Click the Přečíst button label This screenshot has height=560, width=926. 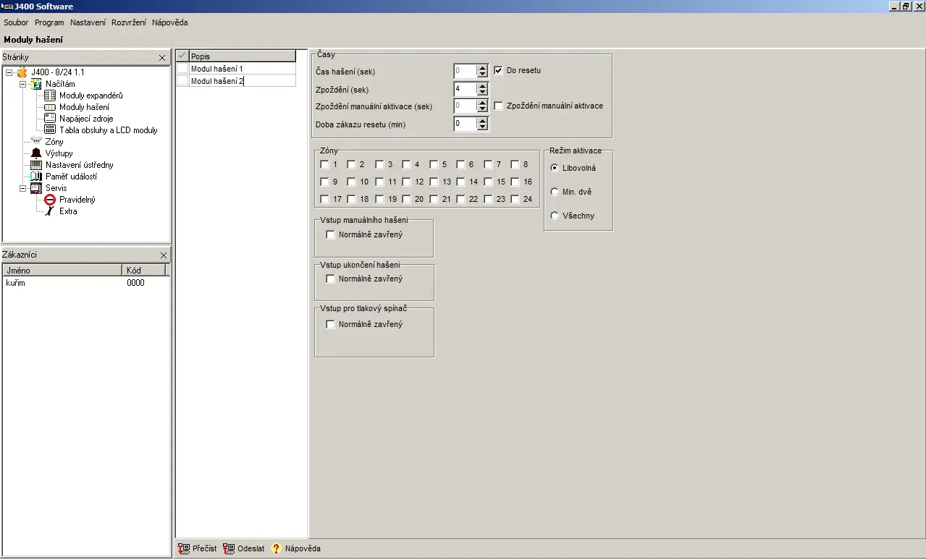[205, 549]
